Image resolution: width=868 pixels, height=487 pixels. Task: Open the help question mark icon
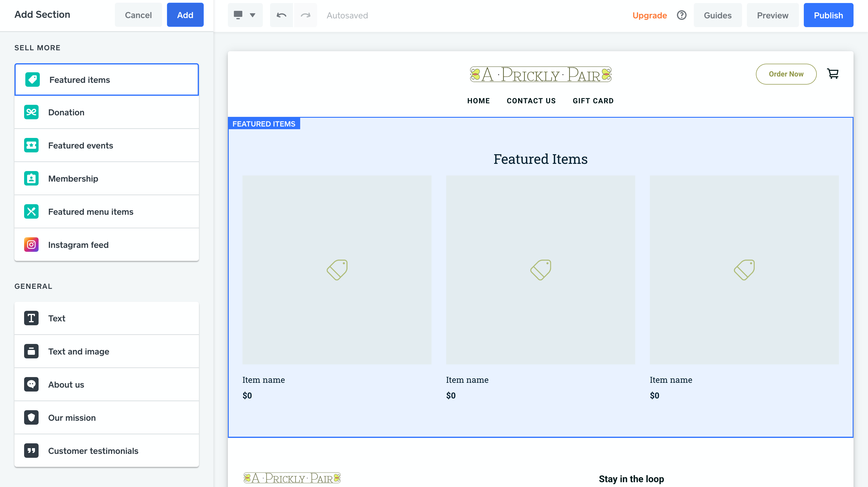tap(681, 15)
